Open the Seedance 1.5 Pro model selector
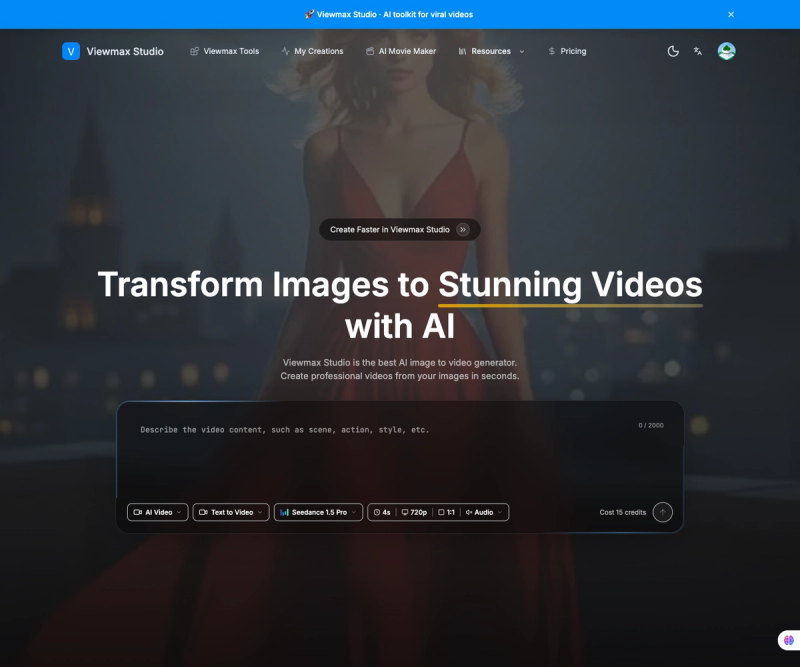The width and height of the screenshot is (800, 667). (318, 512)
